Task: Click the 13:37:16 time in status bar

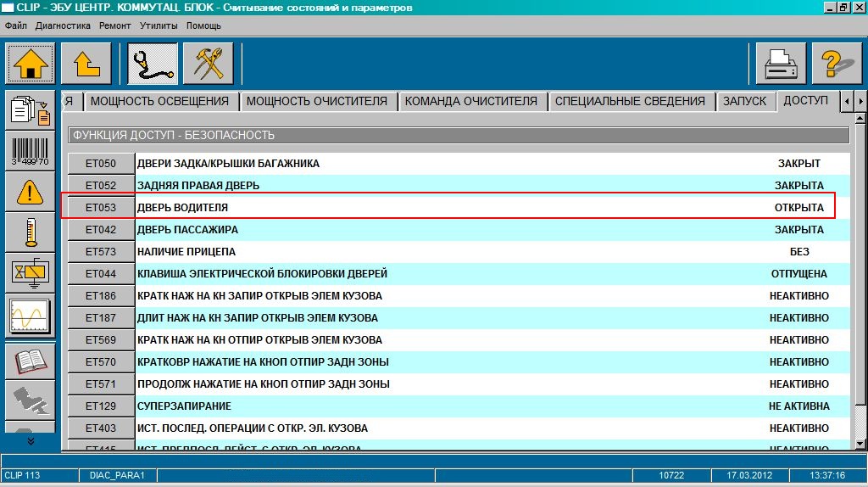Action: click(x=827, y=475)
